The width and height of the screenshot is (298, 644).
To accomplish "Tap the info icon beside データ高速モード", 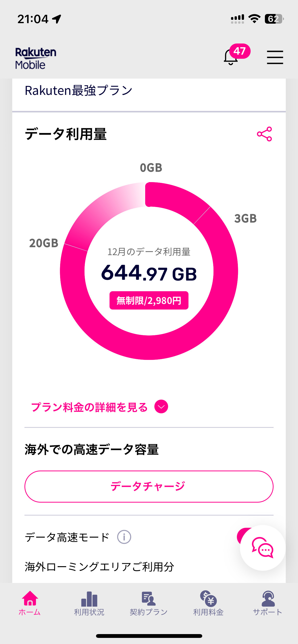I will [x=124, y=537].
